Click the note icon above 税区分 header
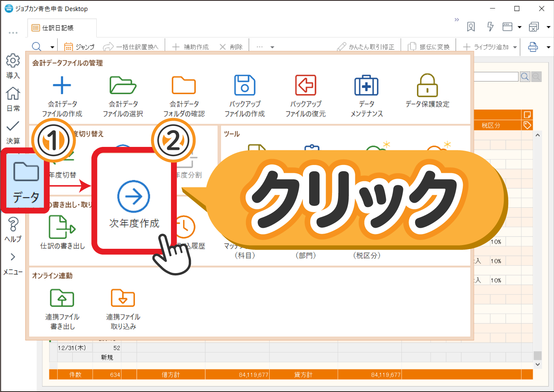Screen dimensions: 554x392 coord(527,114)
